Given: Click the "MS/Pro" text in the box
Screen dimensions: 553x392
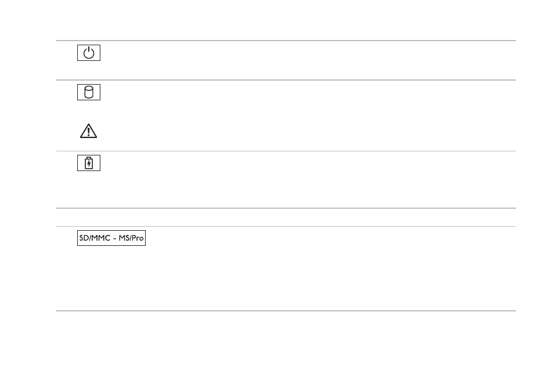Looking at the screenshot, I should click(131, 238).
